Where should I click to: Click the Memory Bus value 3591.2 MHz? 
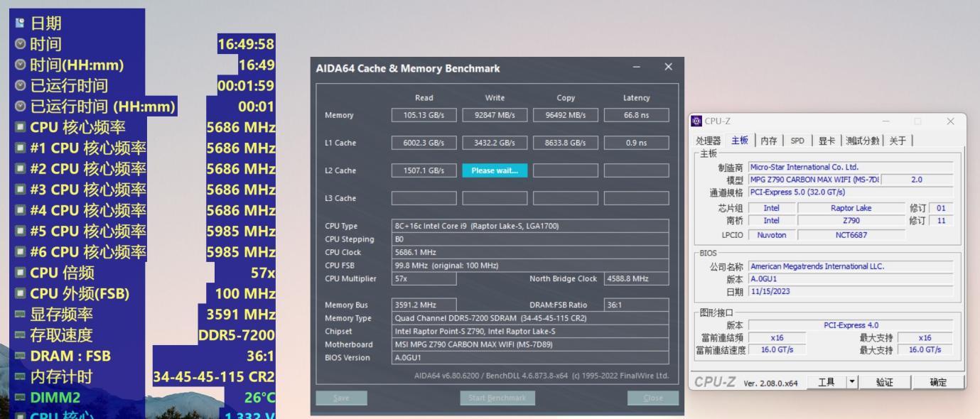click(424, 305)
